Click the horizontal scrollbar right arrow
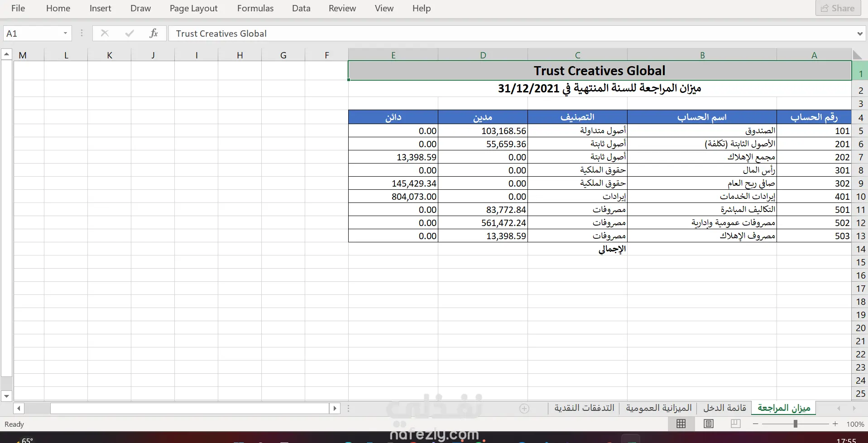The image size is (868, 443). click(335, 409)
